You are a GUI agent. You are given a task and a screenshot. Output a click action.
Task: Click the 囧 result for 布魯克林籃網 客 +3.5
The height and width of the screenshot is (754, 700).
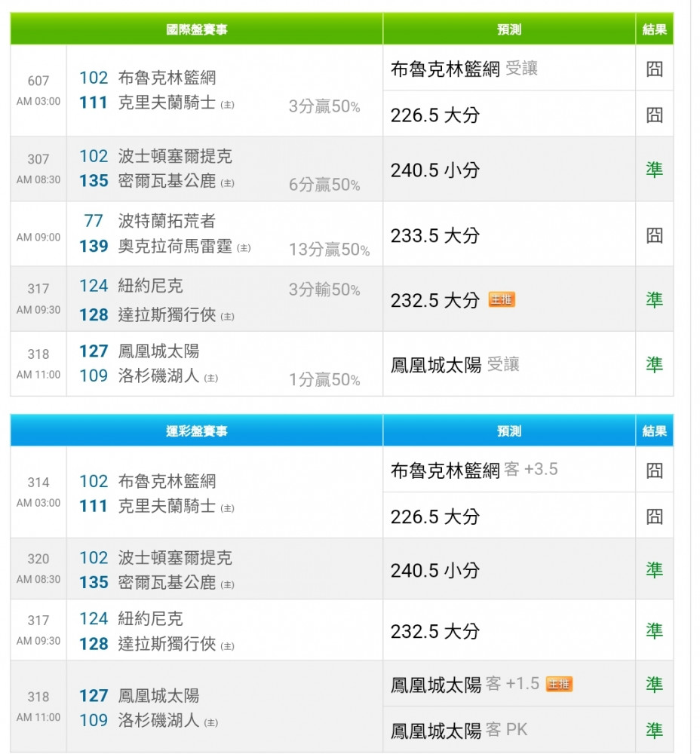[654, 470]
